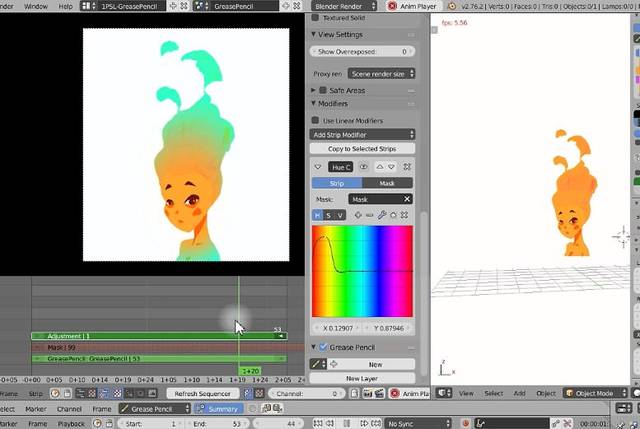Select the V value channel toggle

pos(340,215)
